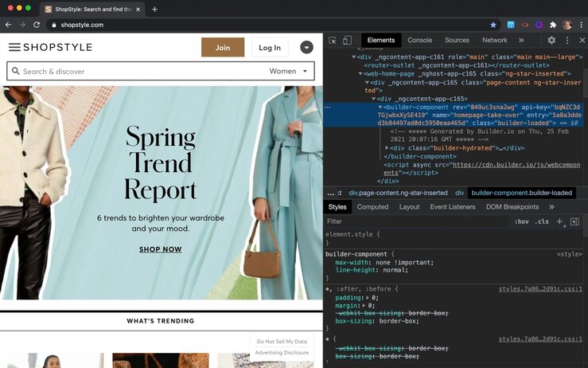Click the line-height: normal declaration

(x=372, y=270)
